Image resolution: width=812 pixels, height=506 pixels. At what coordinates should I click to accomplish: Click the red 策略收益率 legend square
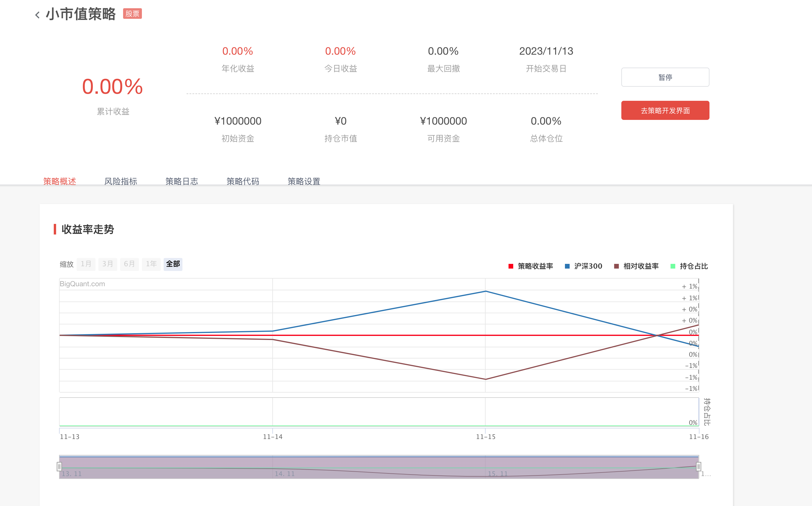[x=511, y=266]
